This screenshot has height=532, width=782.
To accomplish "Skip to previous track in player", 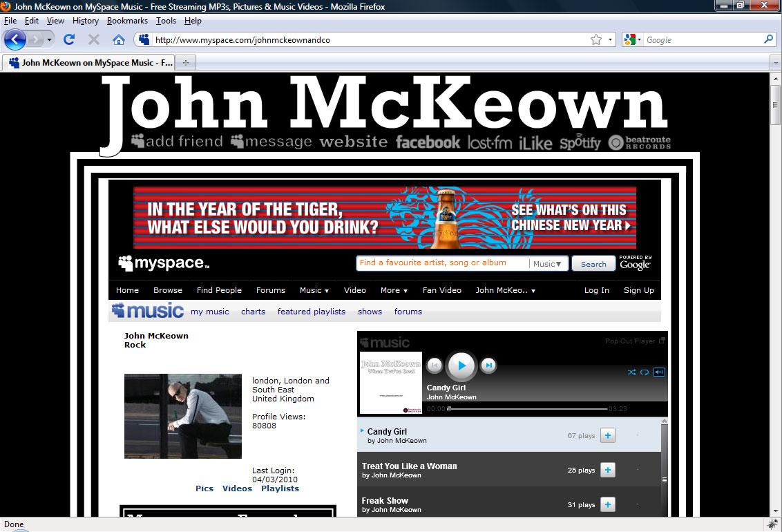I will click(435, 365).
